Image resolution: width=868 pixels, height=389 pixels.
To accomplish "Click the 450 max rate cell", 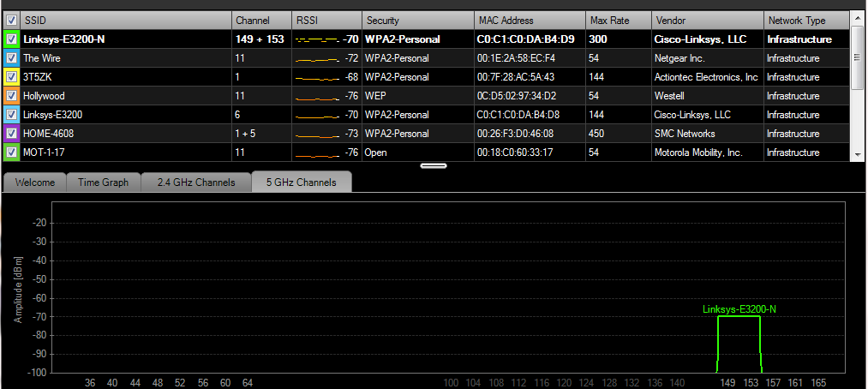I will (619, 134).
